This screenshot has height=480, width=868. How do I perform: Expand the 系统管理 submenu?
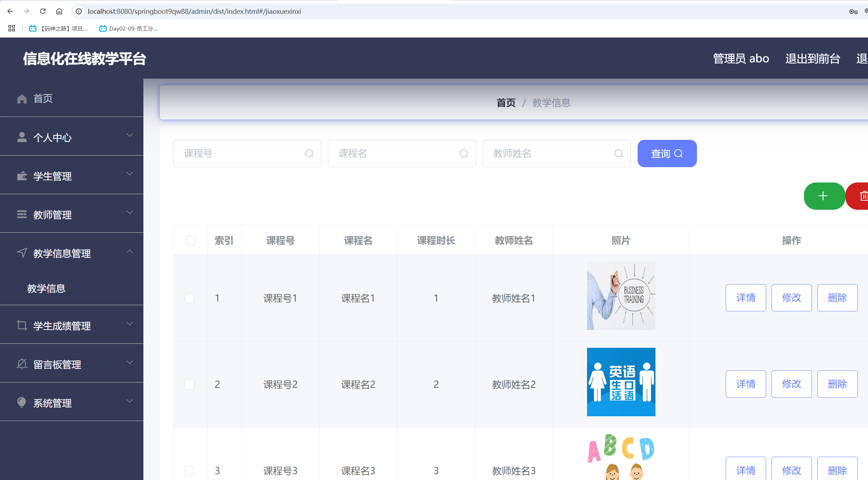point(130,401)
